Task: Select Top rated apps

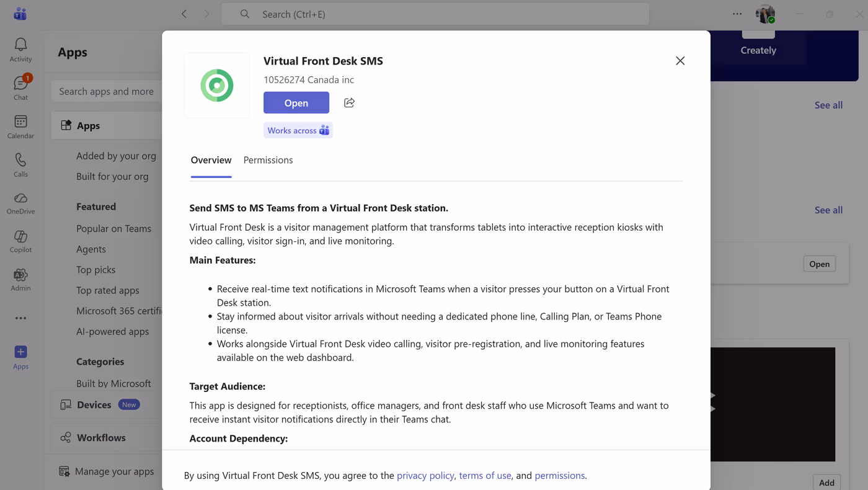Action: click(x=108, y=290)
